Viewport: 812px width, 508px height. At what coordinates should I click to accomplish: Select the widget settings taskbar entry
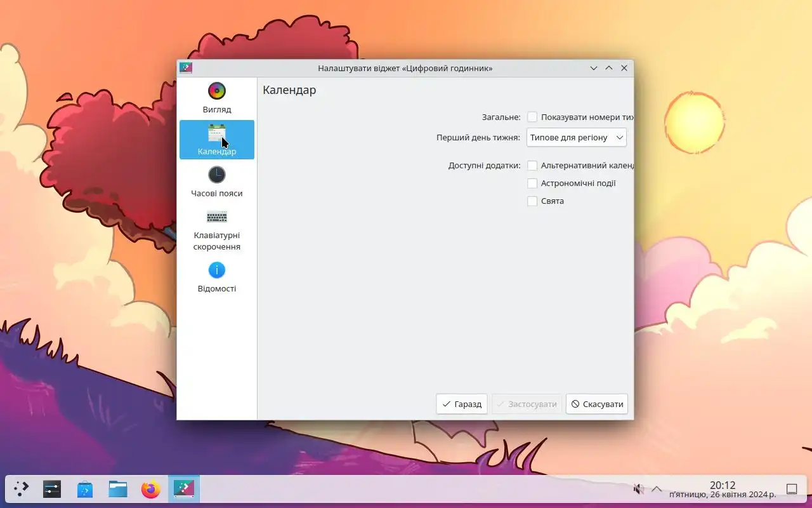(184, 489)
